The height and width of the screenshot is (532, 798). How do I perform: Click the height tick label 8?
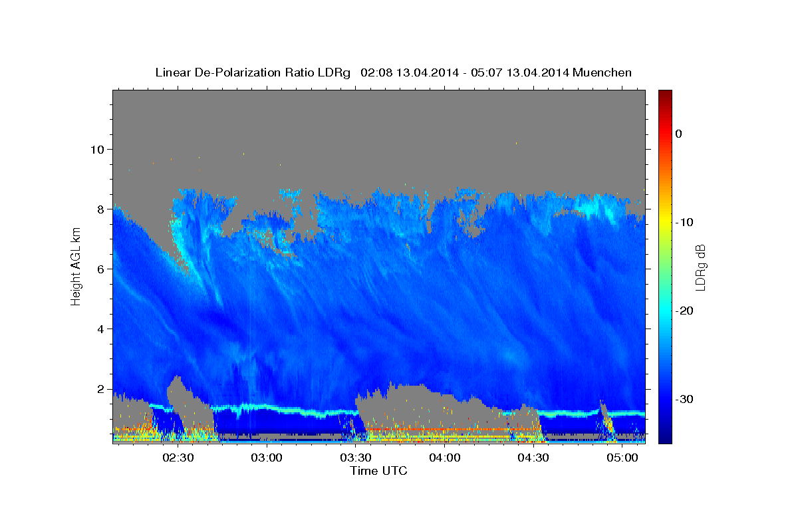pos(101,209)
